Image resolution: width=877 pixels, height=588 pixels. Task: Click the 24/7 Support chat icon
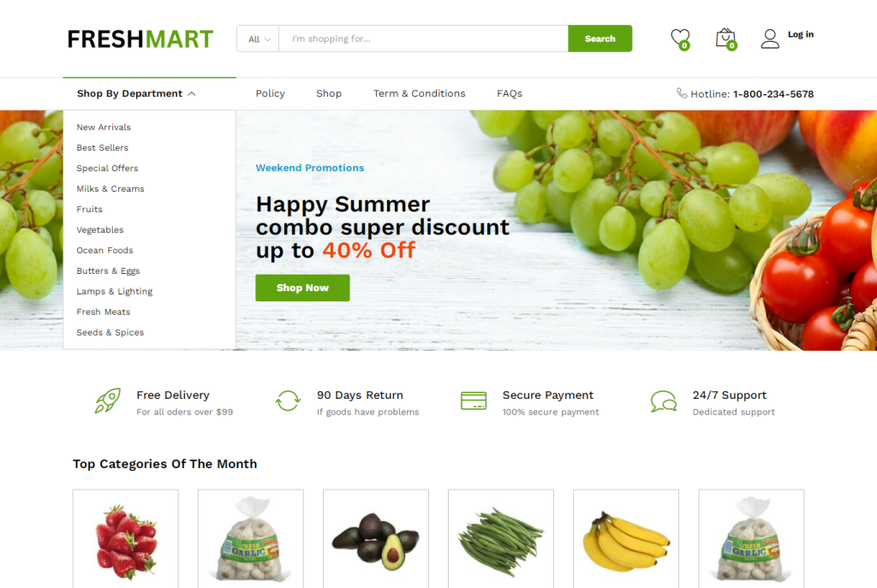pos(664,401)
